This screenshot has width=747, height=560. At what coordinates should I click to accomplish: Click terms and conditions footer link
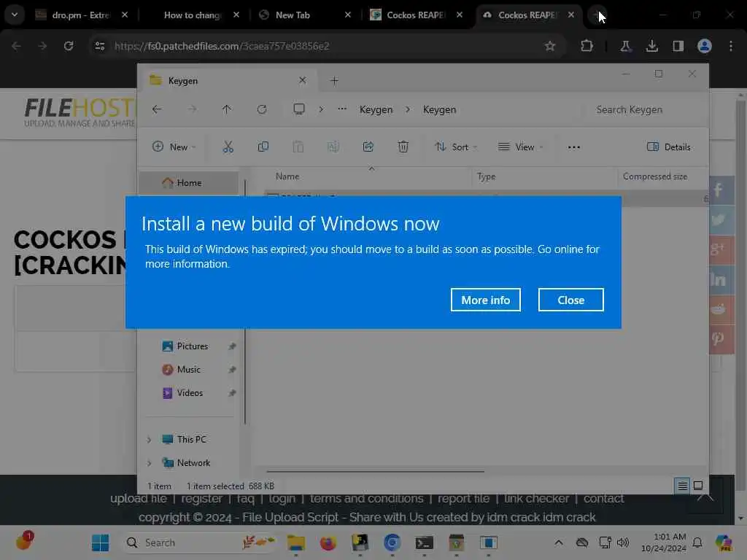(366, 498)
